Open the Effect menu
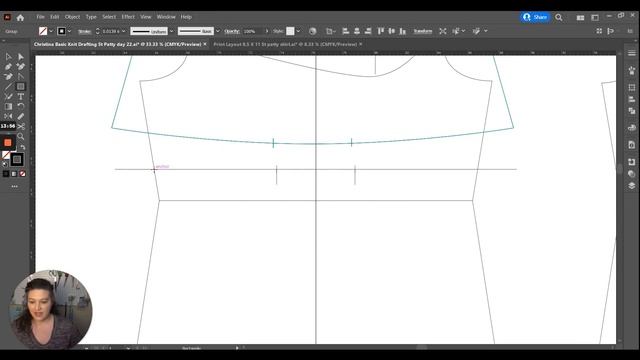This screenshot has height=360, width=640. (x=128, y=17)
